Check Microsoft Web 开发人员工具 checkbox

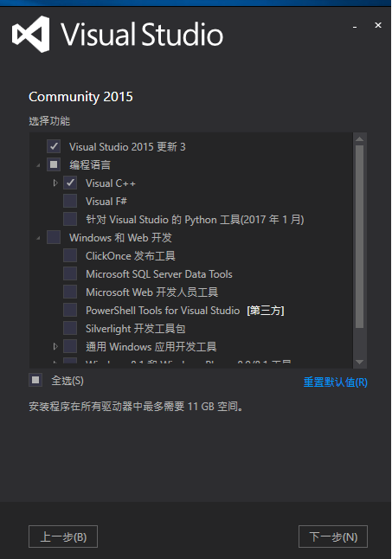70,292
